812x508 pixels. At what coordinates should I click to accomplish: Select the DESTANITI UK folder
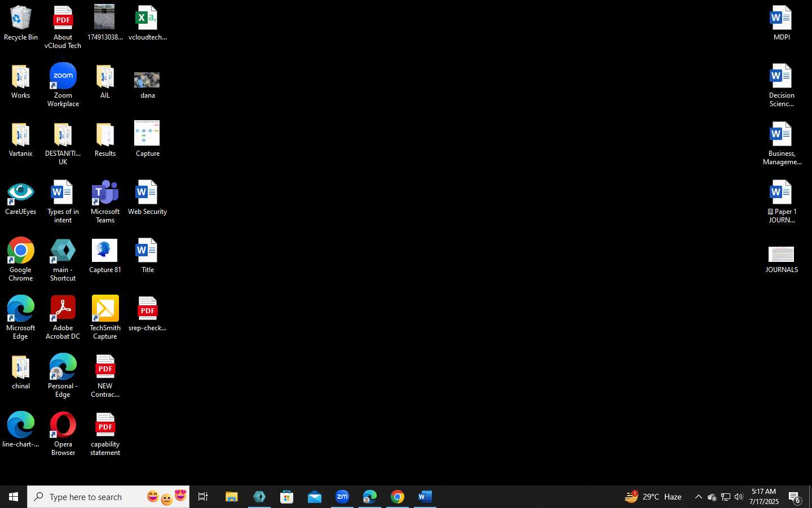click(63, 144)
